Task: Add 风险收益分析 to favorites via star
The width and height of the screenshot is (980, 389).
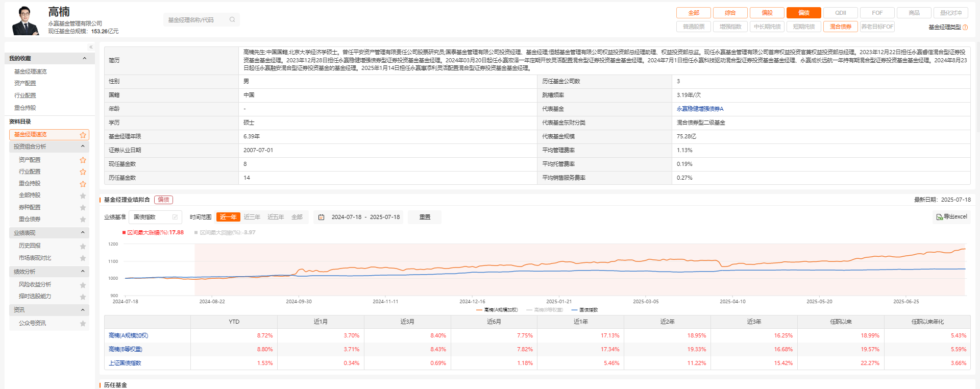Action: coord(83,285)
